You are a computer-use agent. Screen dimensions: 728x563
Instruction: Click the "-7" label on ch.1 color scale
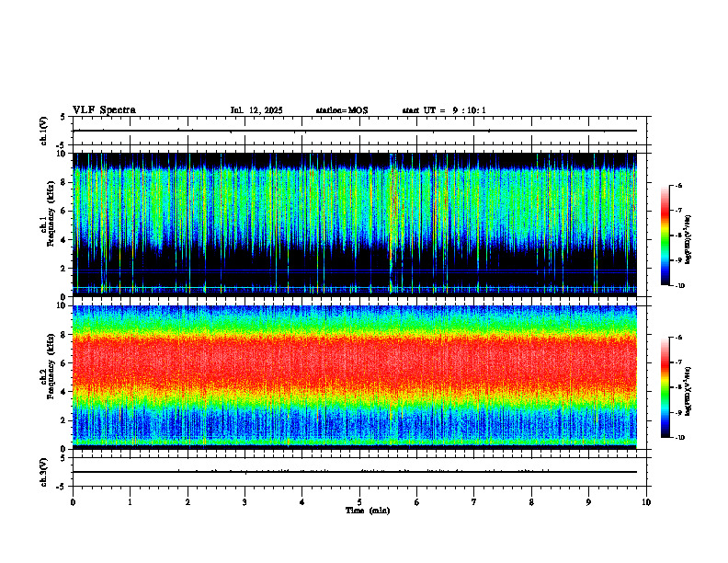pos(678,211)
